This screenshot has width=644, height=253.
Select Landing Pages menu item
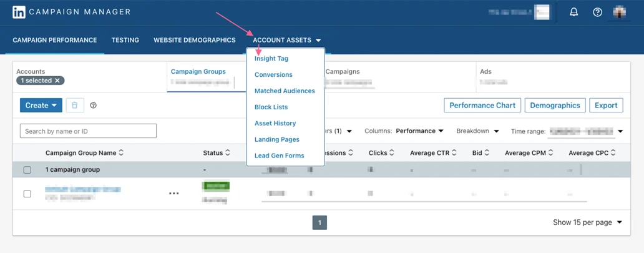(277, 139)
